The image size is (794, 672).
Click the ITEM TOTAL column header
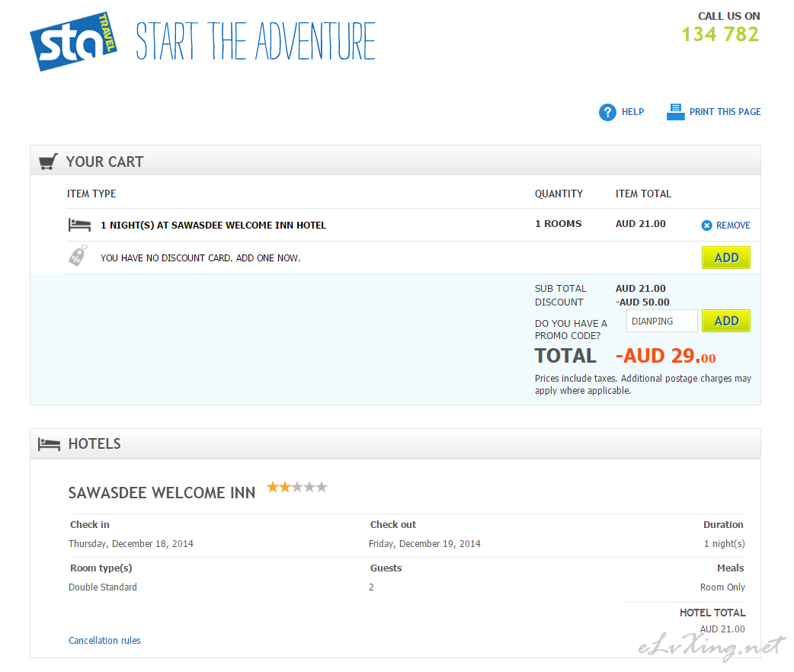(643, 194)
